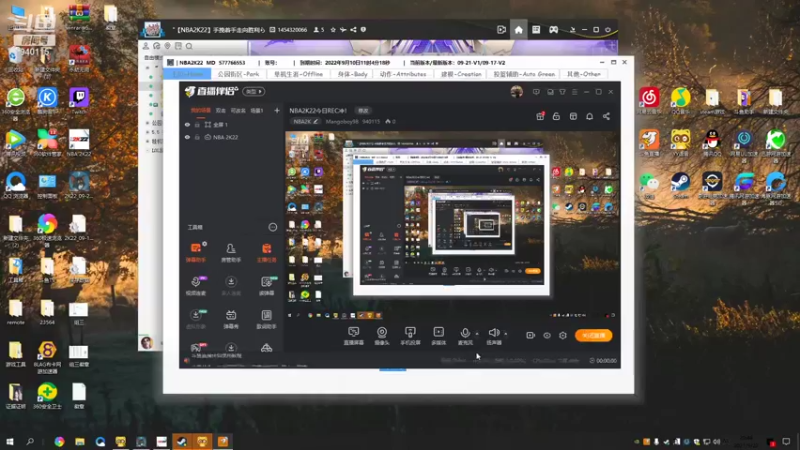The width and height of the screenshot is (800, 450).
Task: Open the toolbox tool with the download icon and green badge
Action: coord(196,319)
